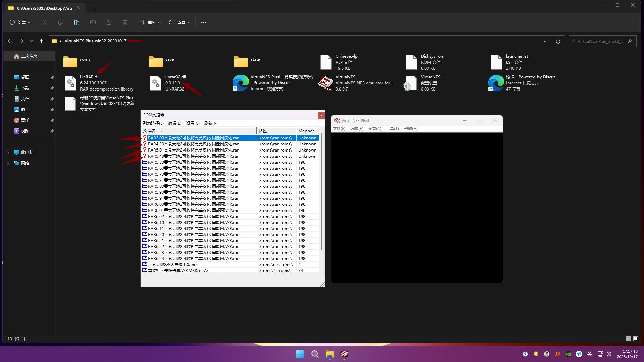Close the ROM browser dialog
The width and height of the screenshot is (644, 362).
(x=321, y=115)
